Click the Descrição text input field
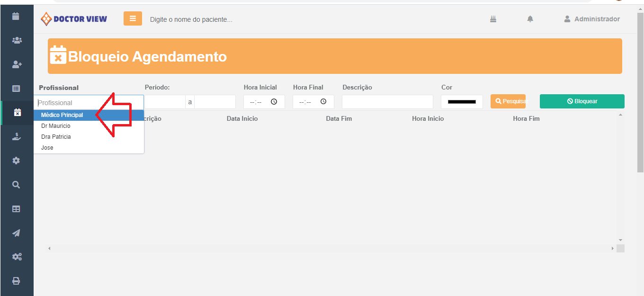 pos(387,102)
